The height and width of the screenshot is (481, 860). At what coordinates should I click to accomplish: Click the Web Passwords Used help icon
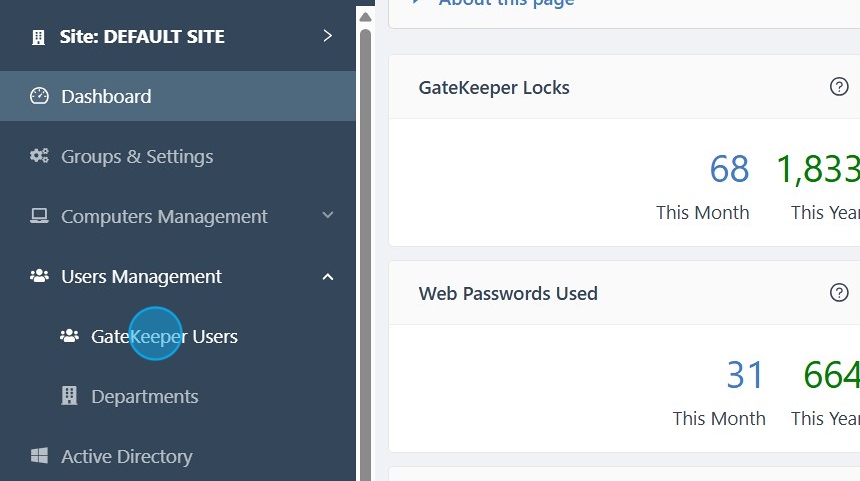point(839,293)
